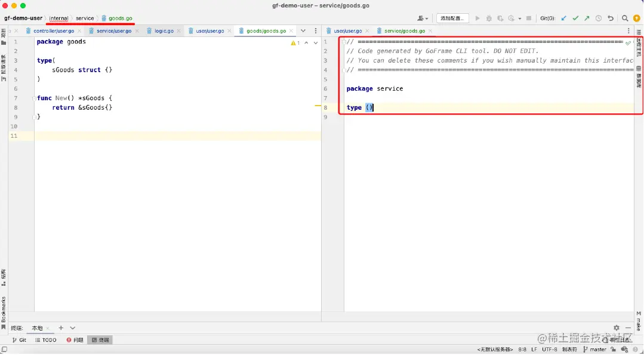Click gf-demo-user breadcrumb in navigation bar
Screen dimensions: 644x355
click(x=23, y=18)
